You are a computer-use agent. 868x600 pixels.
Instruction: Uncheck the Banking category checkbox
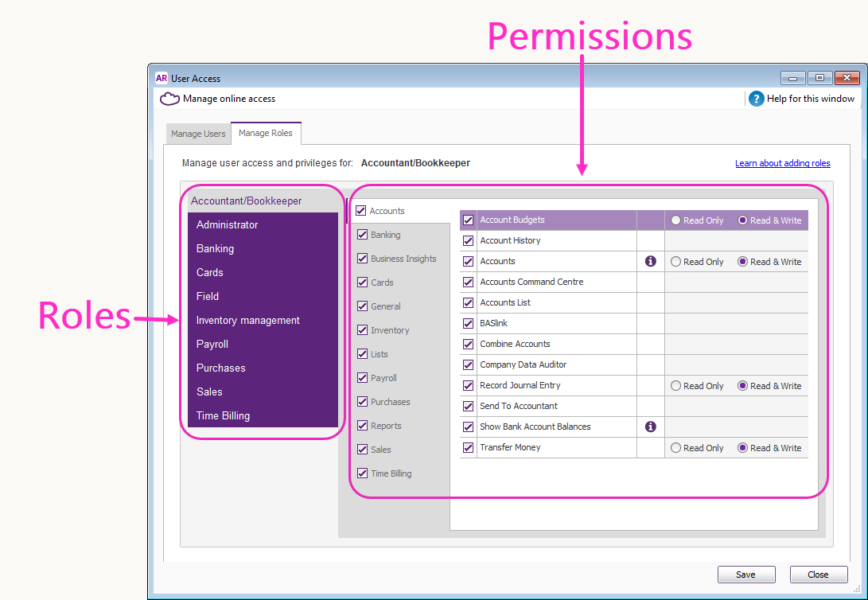[363, 235]
